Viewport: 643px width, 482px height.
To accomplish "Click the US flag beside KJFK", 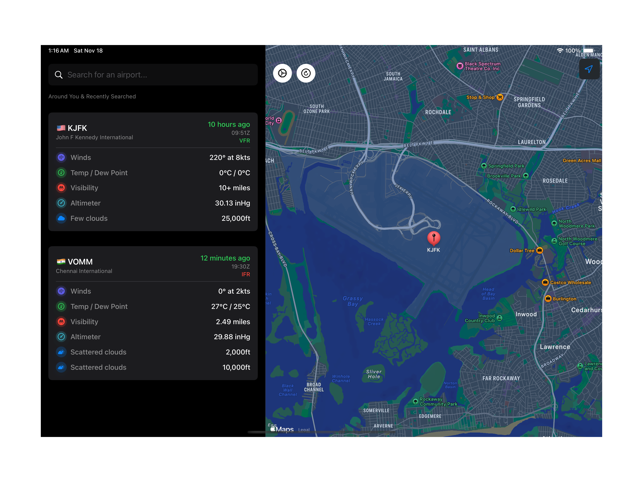I will (x=61, y=128).
